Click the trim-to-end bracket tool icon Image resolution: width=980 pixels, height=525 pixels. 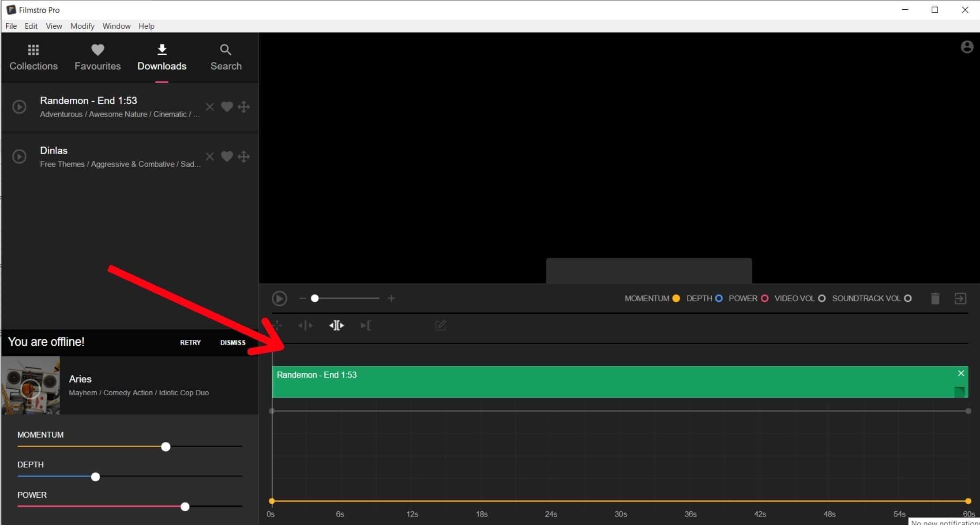coord(366,326)
